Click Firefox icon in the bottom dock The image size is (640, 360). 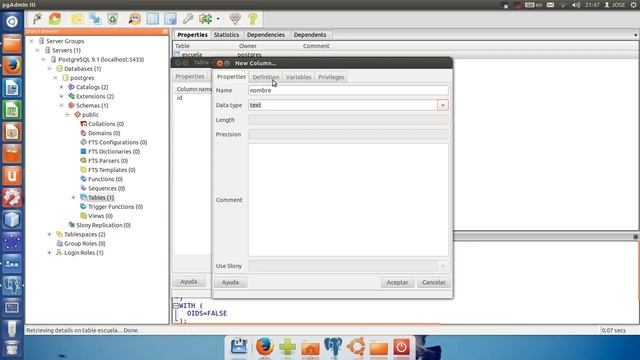265,347
